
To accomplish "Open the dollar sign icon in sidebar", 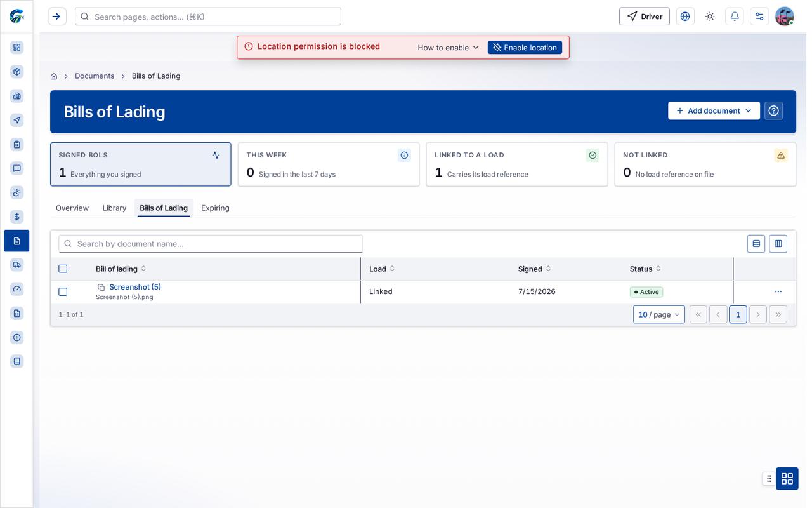I will coord(17,217).
